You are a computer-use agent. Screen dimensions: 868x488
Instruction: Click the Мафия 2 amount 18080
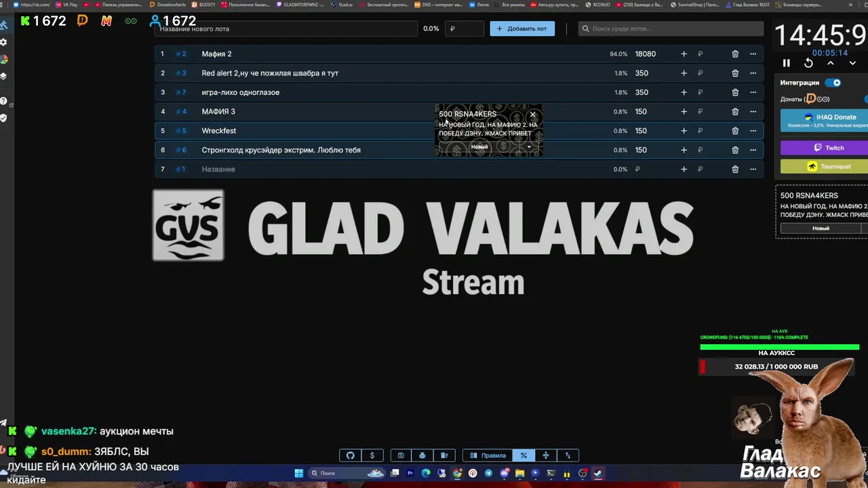point(646,54)
